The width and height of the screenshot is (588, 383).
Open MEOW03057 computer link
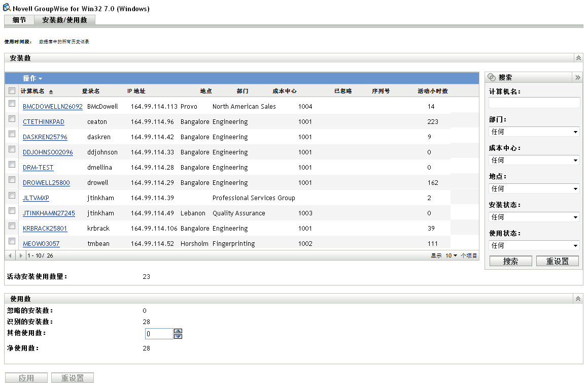coord(41,244)
